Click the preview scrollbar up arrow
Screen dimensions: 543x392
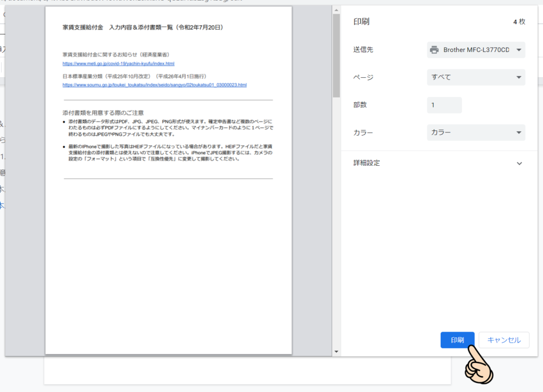[336, 10]
